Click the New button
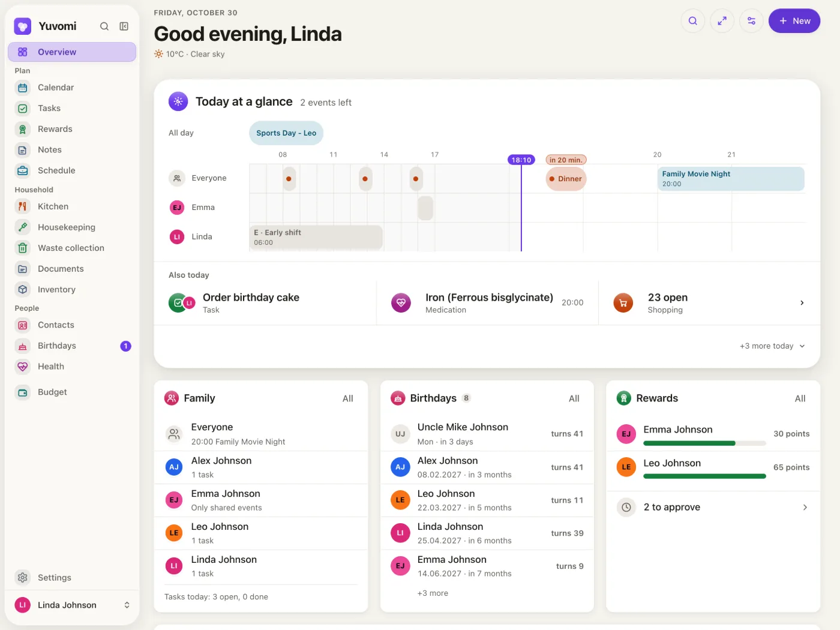This screenshot has width=840, height=630. [794, 21]
